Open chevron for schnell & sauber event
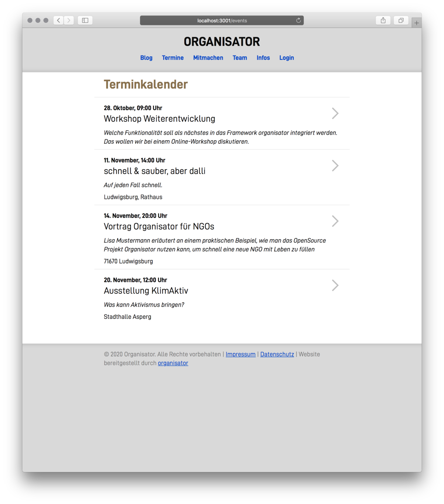Viewport: 444px width, 504px height. [x=335, y=166]
